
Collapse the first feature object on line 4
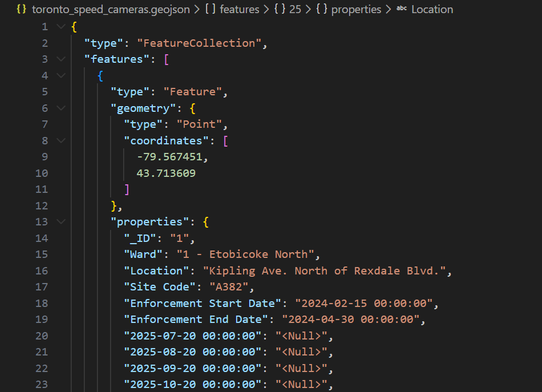(61, 75)
